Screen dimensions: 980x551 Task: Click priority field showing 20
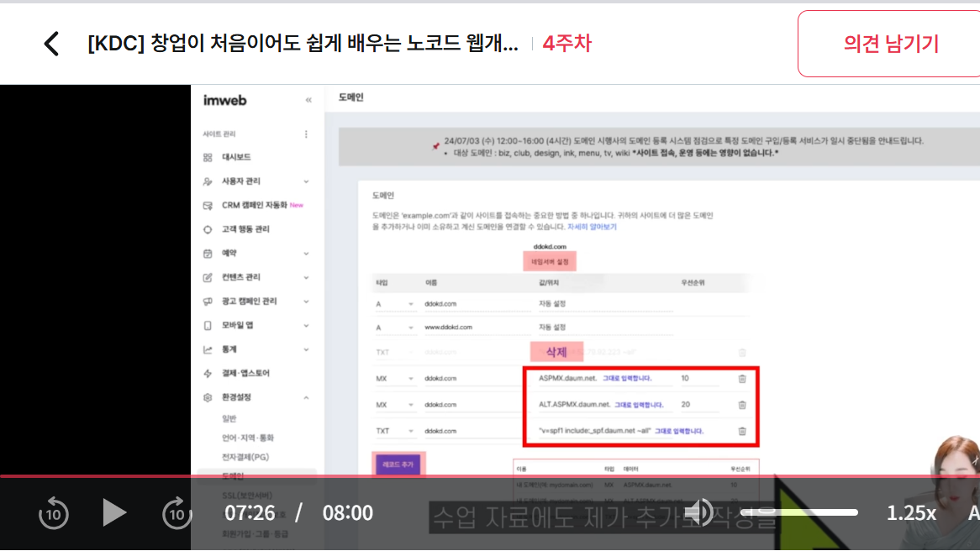(700, 405)
